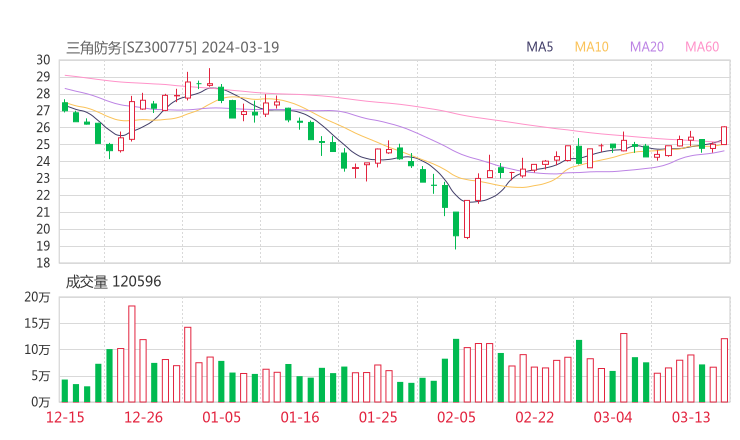
Task: Click the volume axis label 10万
Action: [x=37, y=350]
